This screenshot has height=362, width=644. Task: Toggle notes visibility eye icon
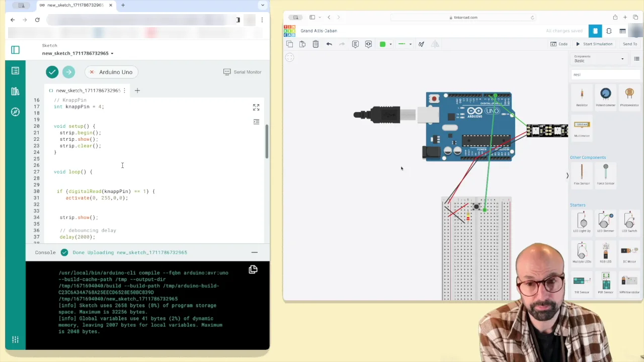pos(368,44)
